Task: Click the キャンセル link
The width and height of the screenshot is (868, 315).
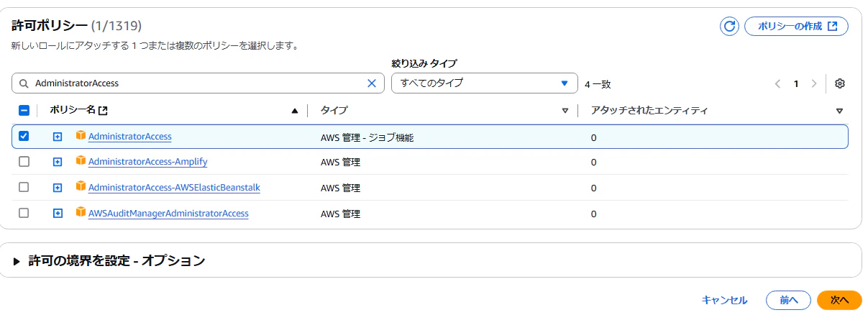Action: [x=724, y=300]
